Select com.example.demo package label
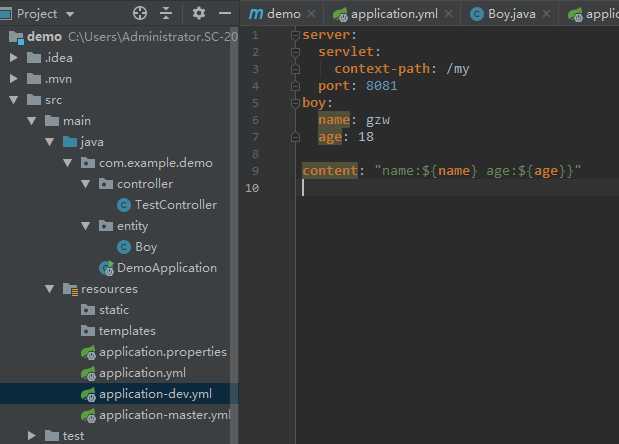The width and height of the screenshot is (619, 444). (156, 163)
